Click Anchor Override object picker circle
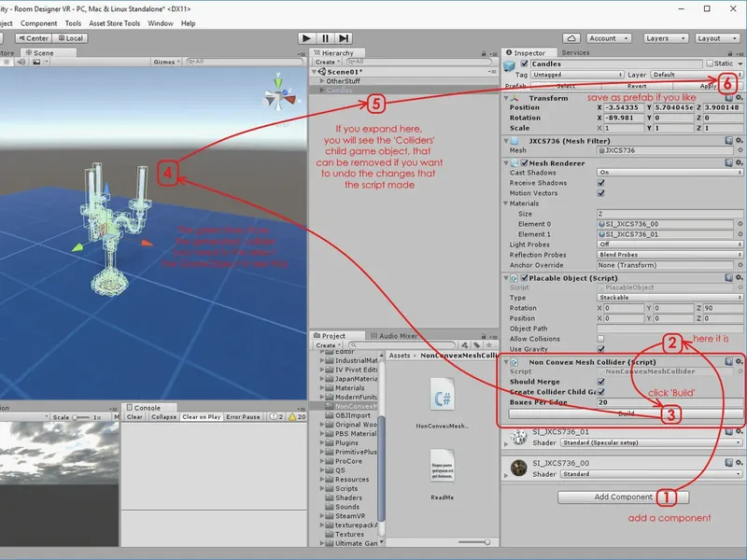The image size is (747, 560). click(740, 265)
